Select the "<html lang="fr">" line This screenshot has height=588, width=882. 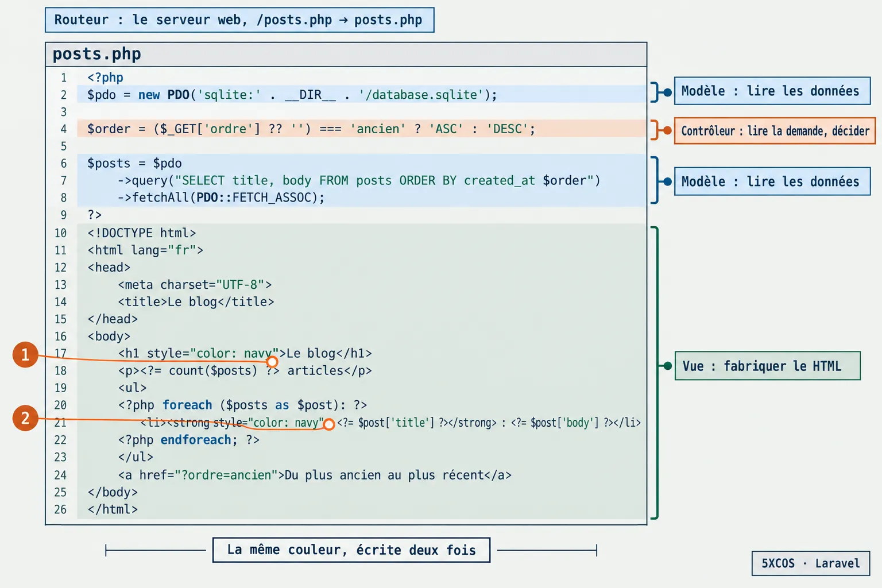[145, 250]
